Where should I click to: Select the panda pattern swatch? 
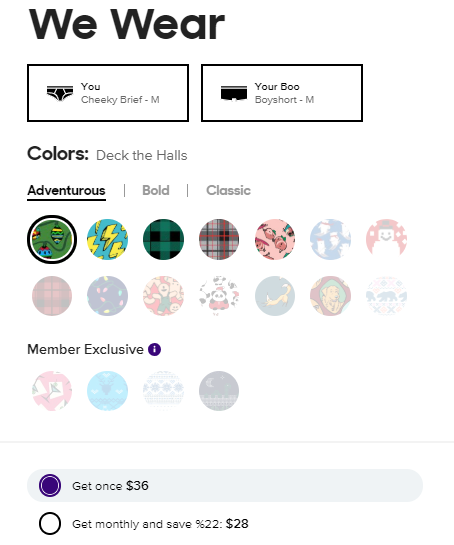[219, 296]
